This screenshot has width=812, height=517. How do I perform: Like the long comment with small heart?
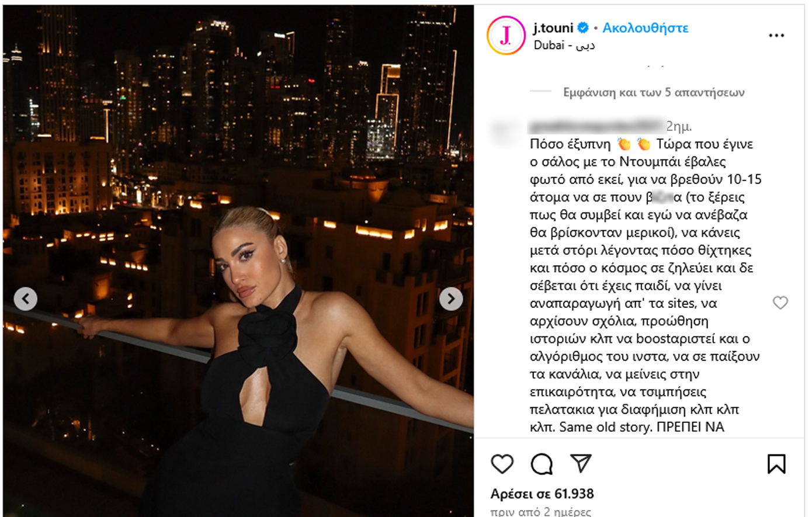pyautogui.click(x=780, y=302)
